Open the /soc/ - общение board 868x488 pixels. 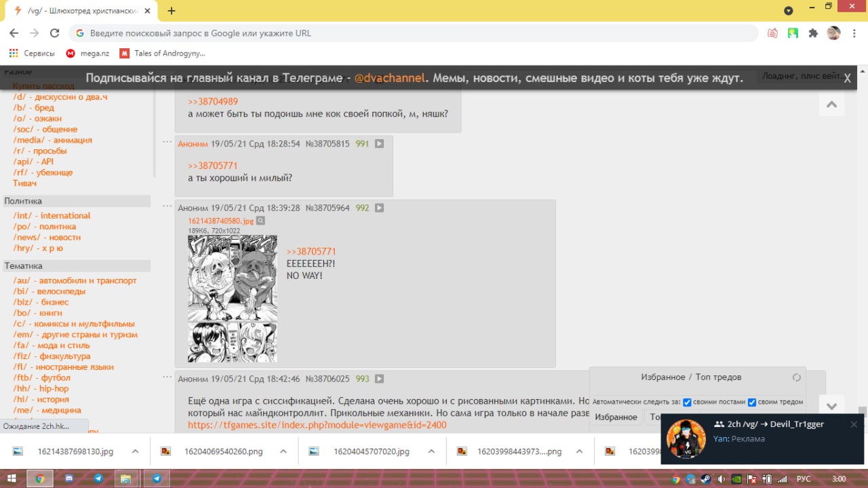coord(45,130)
